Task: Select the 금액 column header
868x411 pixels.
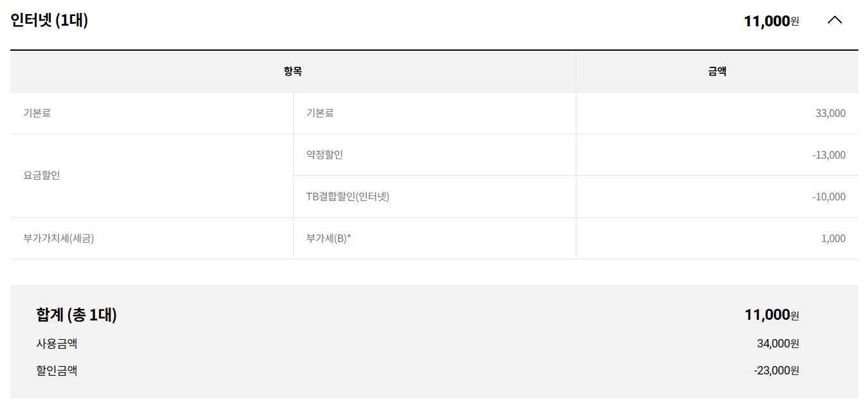Action: pyautogui.click(x=716, y=72)
